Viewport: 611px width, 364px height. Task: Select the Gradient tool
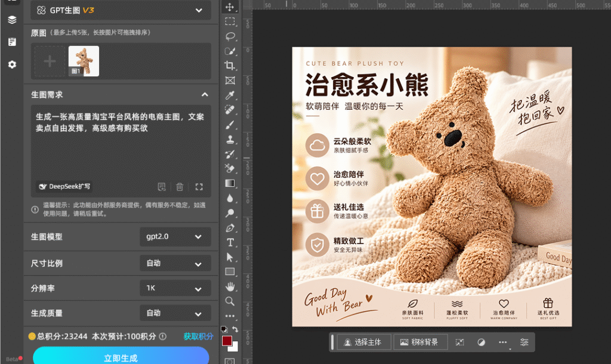click(230, 183)
